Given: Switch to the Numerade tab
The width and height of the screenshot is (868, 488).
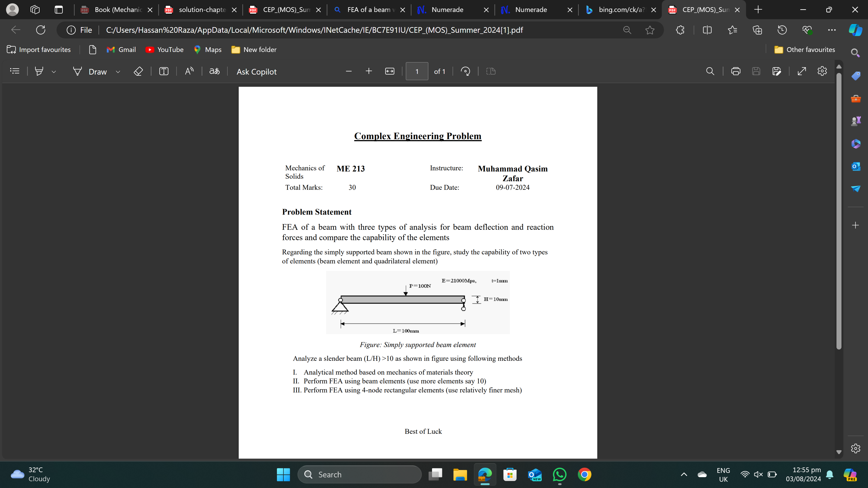Looking at the screenshot, I should 448,10.
